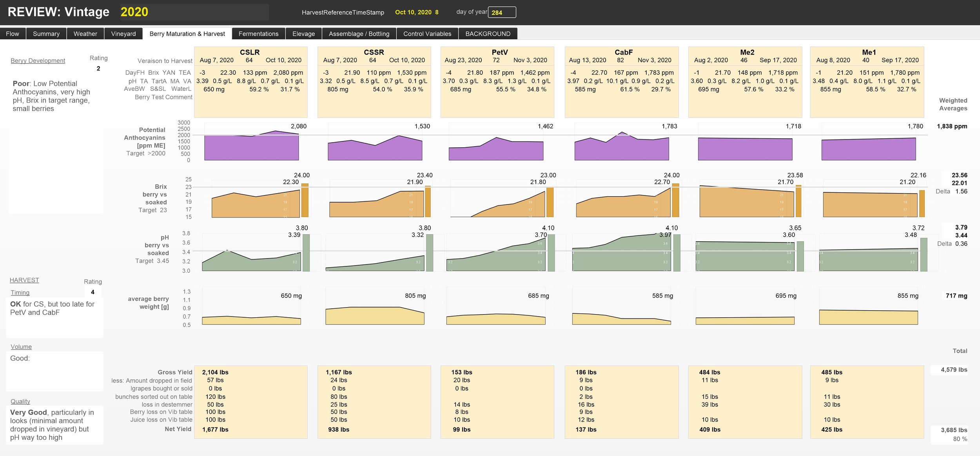Click Brix delta value 1.56
This screenshot has width=980, height=456.
tap(961, 191)
